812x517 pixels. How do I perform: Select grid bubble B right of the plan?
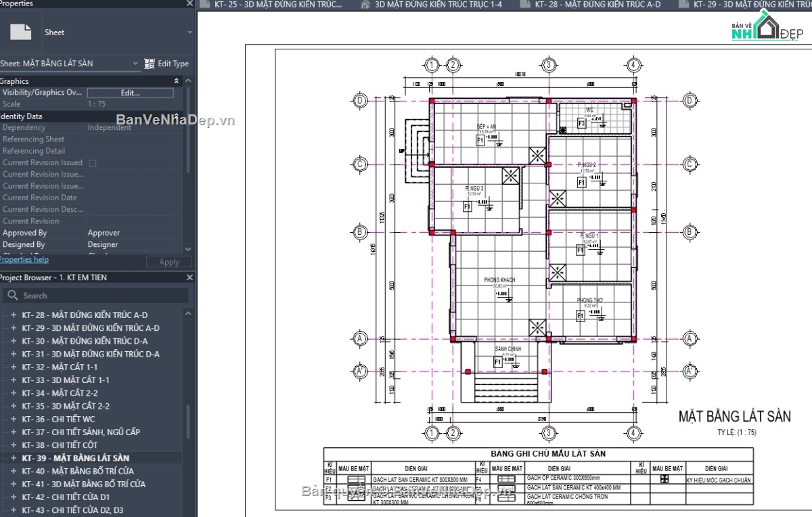click(690, 232)
